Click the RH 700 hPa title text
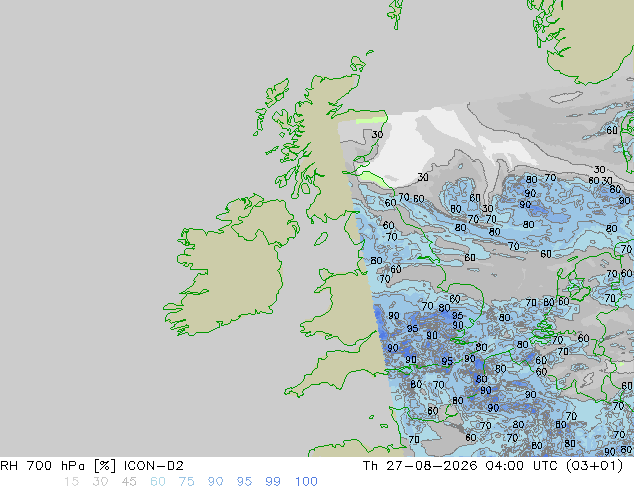The height and width of the screenshot is (490, 634). [x=42, y=466]
